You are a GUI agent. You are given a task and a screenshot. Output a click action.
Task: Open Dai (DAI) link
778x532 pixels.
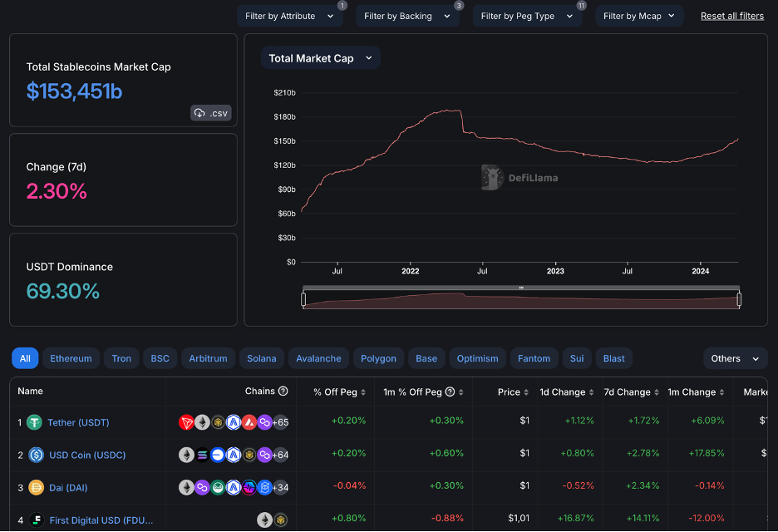(68, 488)
